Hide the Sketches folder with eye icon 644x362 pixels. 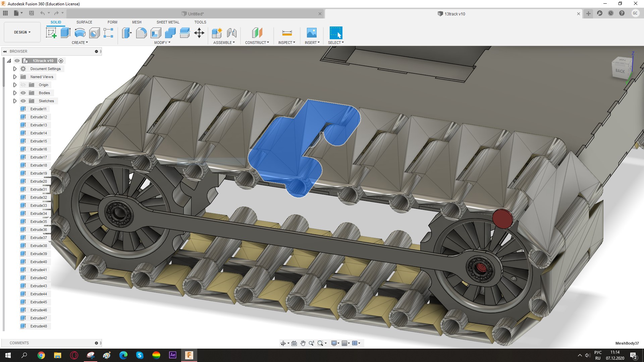[23, 101]
